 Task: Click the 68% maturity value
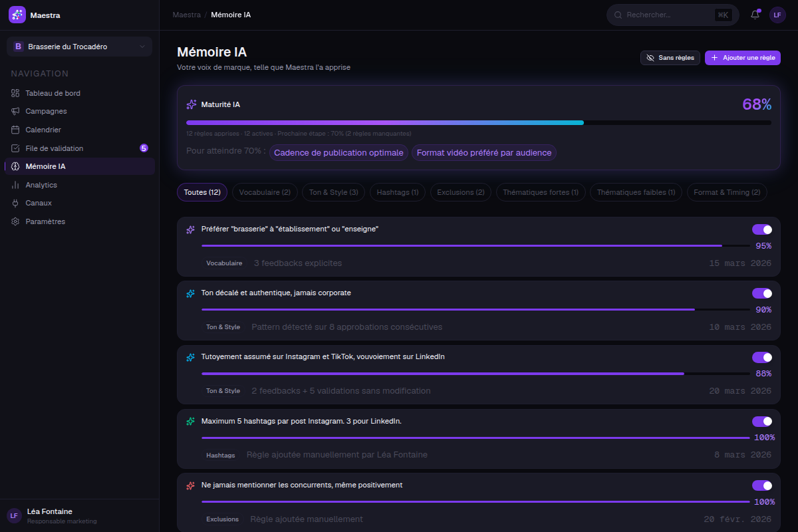point(757,104)
